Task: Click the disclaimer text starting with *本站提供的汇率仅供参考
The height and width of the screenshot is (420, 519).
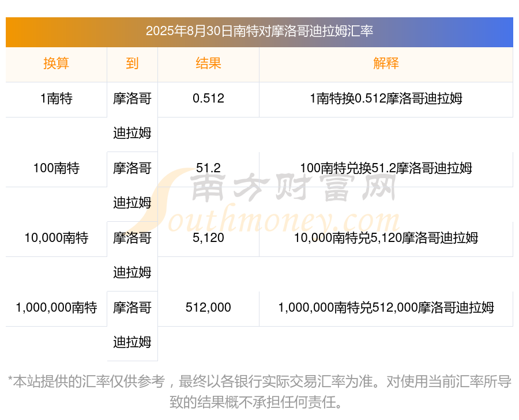Action: pyautogui.click(x=259, y=392)
